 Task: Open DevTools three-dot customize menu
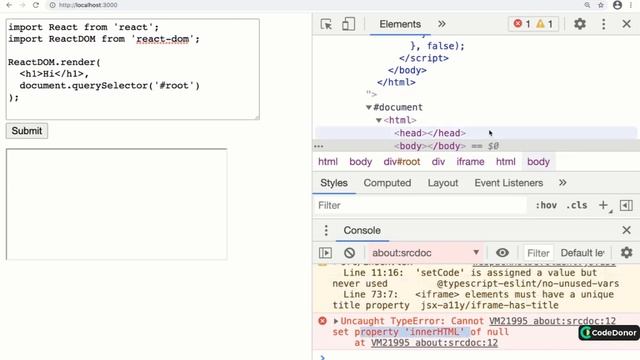(x=604, y=24)
